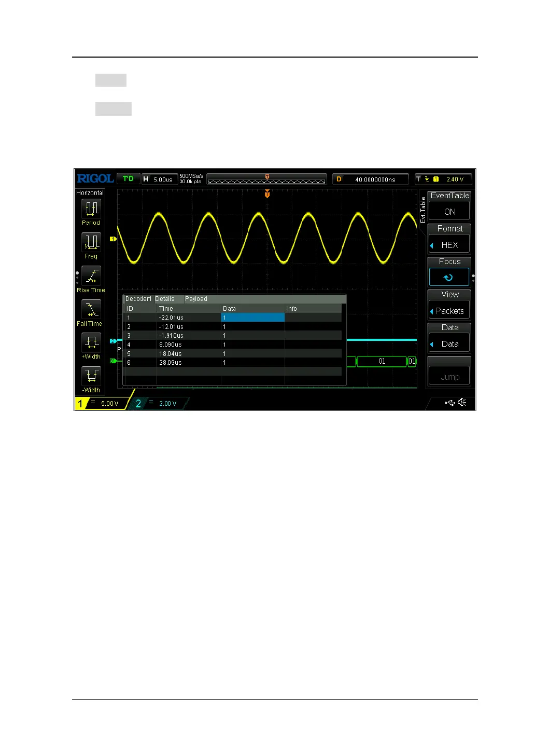The height and width of the screenshot is (756, 535).
Task: Click the Jump button
Action: (x=449, y=377)
